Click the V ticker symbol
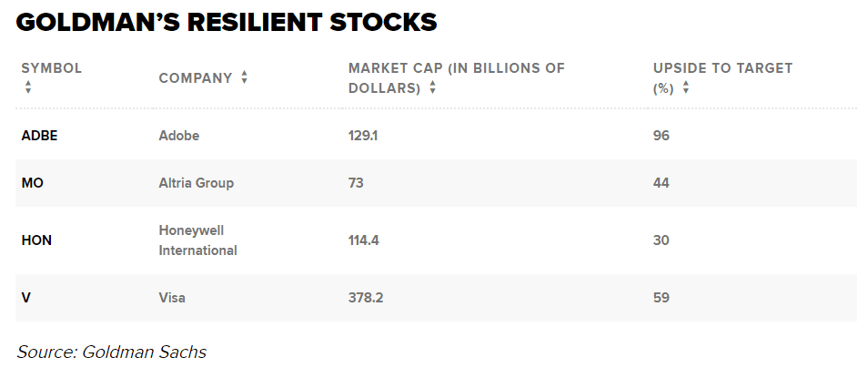Screen dimensions: 868x378 tap(26, 297)
